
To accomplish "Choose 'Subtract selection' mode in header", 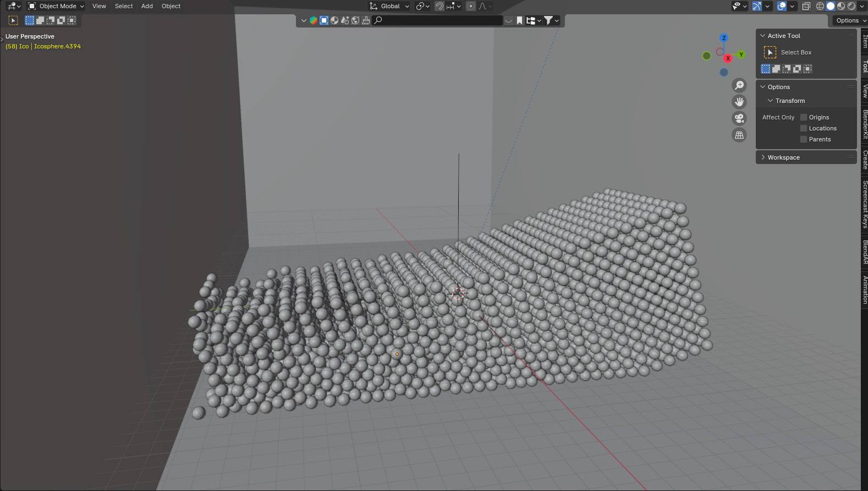I will tap(51, 20).
